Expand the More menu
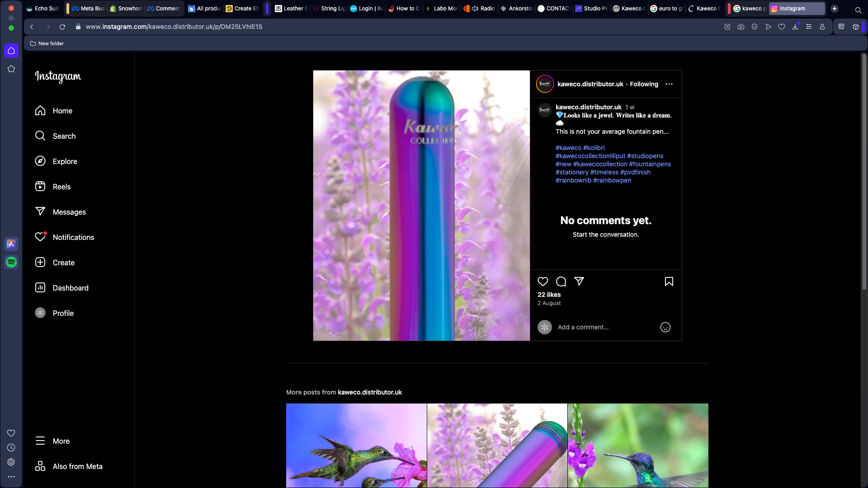This screenshot has width=868, height=488. coord(52,441)
